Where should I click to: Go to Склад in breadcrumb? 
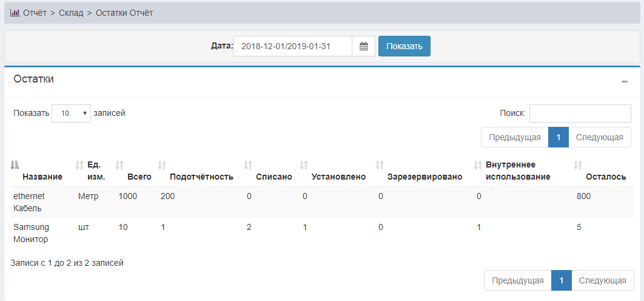click(x=71, y=13)
